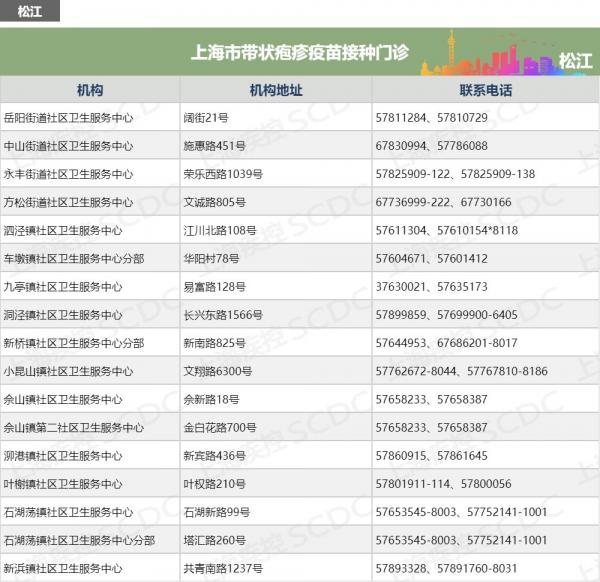Click phone 57811284、57810729

coord(432,118)
